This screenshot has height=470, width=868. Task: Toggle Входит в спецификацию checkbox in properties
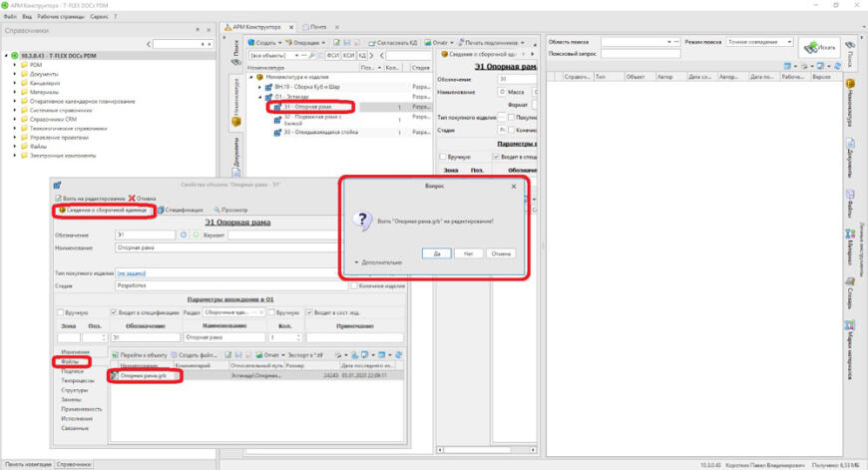(114, 312)
